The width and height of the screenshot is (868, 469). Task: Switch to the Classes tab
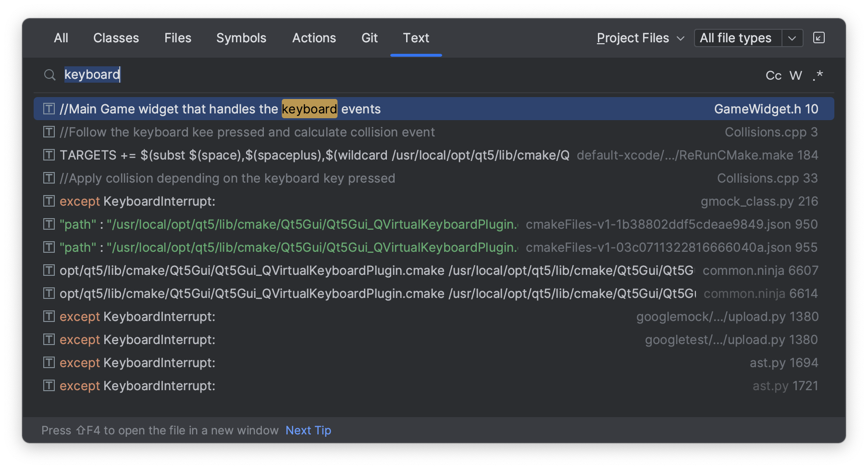pos(116,38)
